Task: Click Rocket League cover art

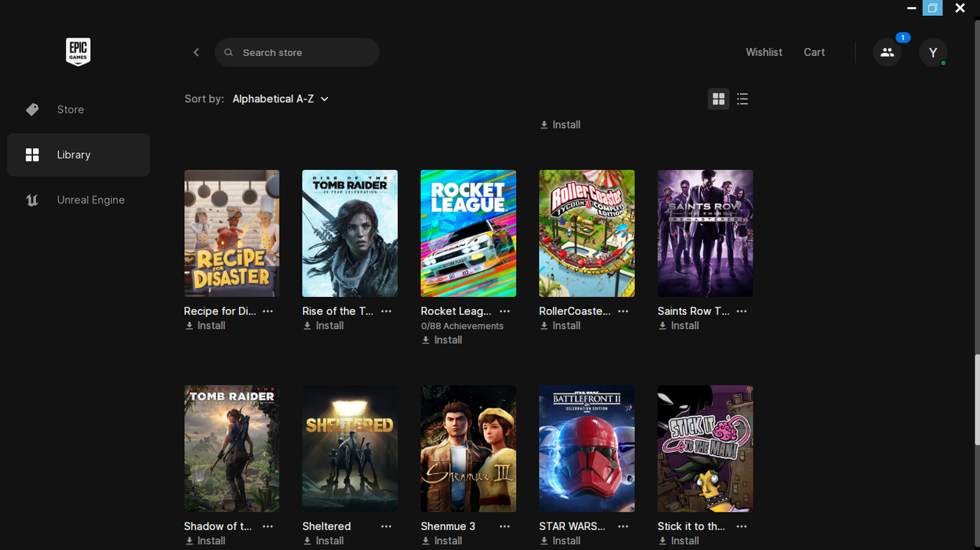Action: pyautogui.click(x=469, y=233)
